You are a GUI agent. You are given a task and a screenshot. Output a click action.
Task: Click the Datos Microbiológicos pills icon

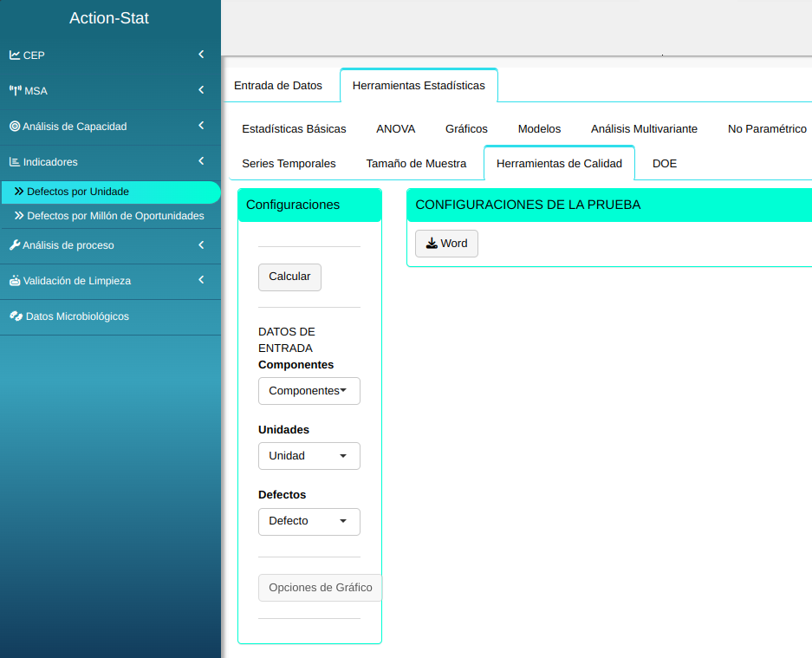16,316
